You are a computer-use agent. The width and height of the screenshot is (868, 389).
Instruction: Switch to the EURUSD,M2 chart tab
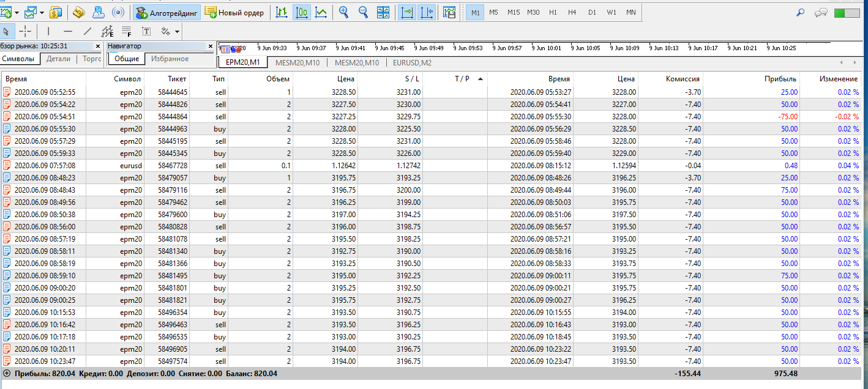coord(412,62)
